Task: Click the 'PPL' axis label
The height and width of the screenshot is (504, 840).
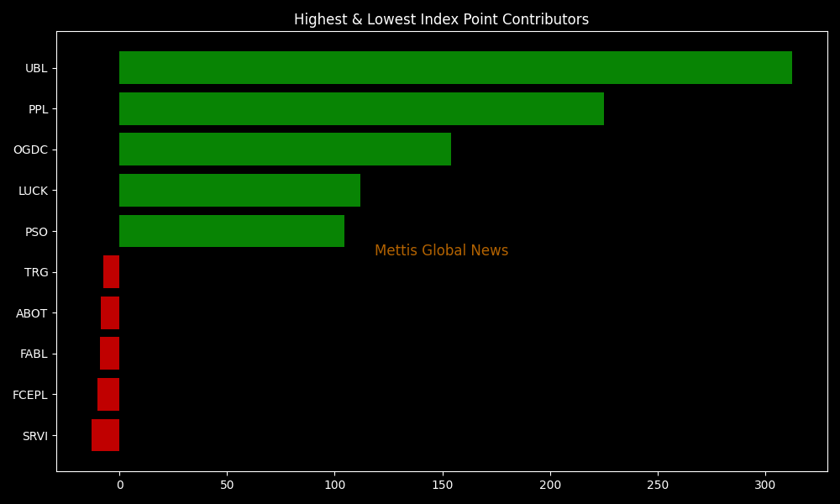Action: tap(38, 109)
